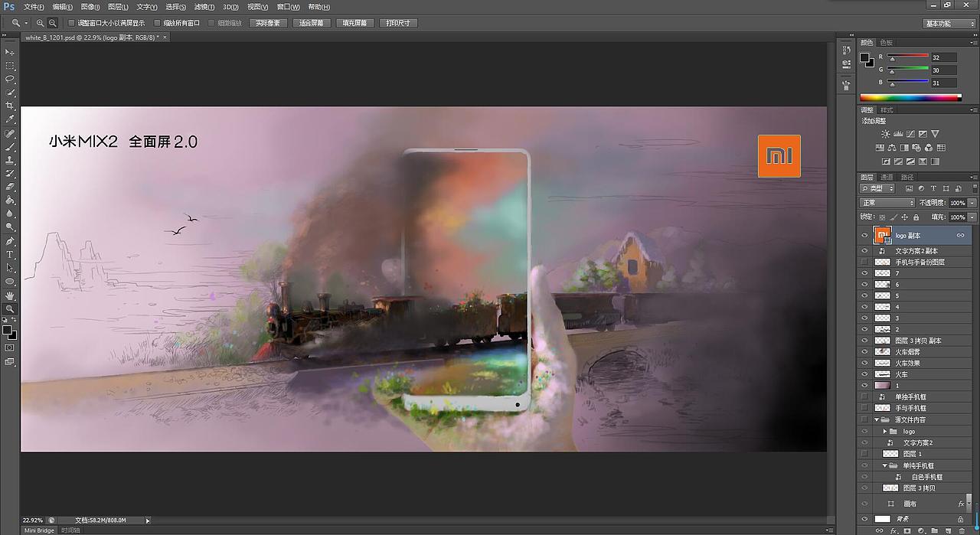Open the '滤镜(T)' menu
Screen dimensions: 980x535
(x=203, y=7)
